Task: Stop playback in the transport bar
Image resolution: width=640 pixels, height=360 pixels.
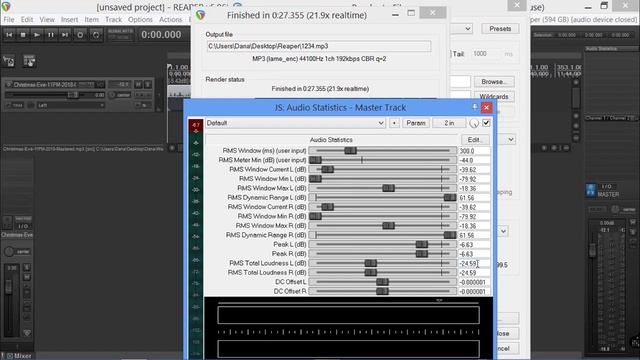Action: (23, 35)
